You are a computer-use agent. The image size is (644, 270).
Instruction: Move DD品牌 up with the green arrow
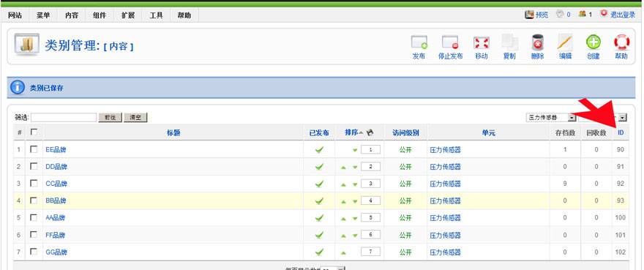(x=343, y=168)
